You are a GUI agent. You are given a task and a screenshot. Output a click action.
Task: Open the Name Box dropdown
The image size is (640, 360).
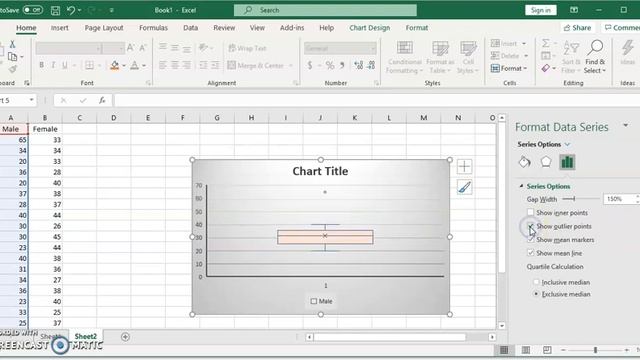pyautogui.click(x=31, y=100)
